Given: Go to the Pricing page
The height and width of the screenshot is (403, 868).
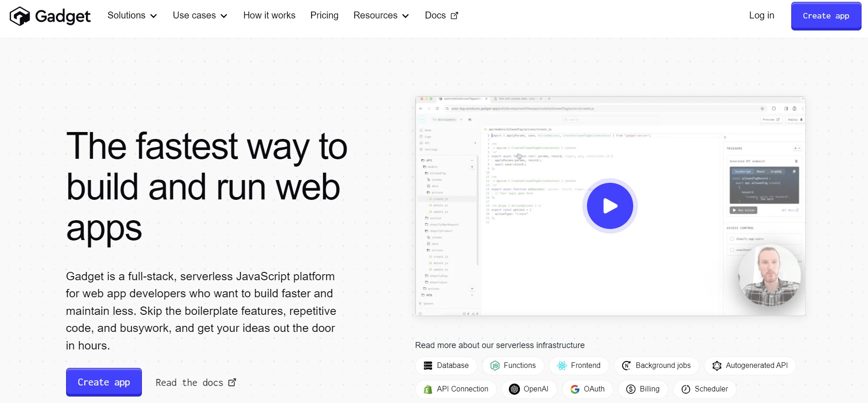Looking at the screenshot, I should (x=324, y=15).
